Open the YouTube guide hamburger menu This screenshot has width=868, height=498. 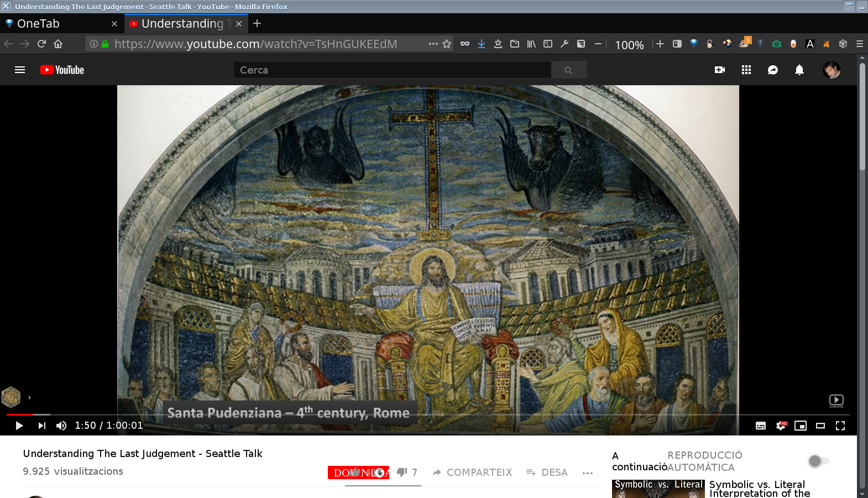coord(20,70)
